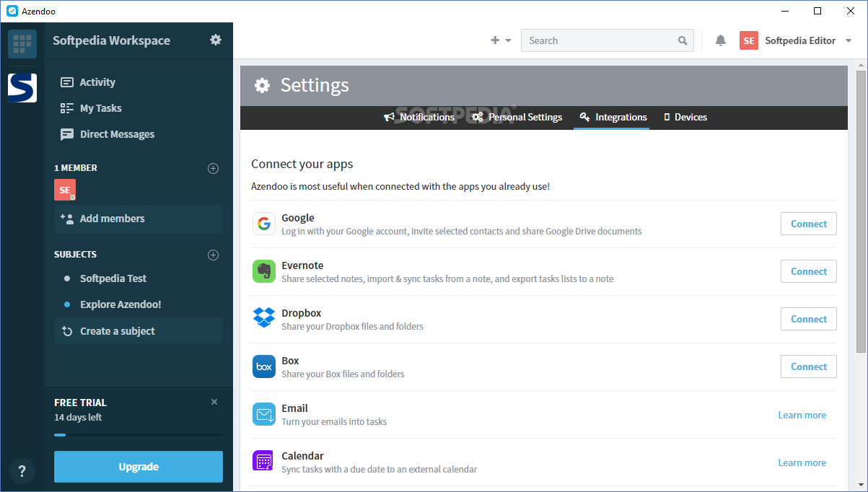Viewport: 868px width, 492px height.
Task: Click the Google integration name text
Action: 298,218
